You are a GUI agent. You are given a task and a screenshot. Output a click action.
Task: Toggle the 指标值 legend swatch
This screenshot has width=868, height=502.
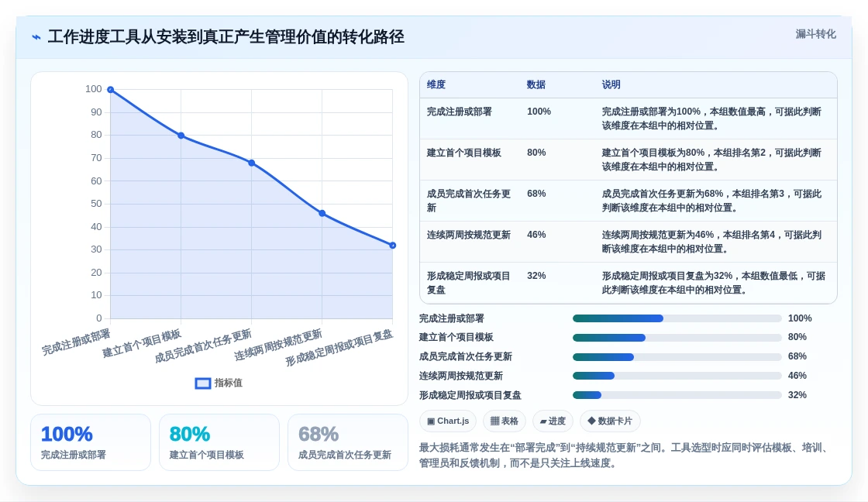coord(202,383)
